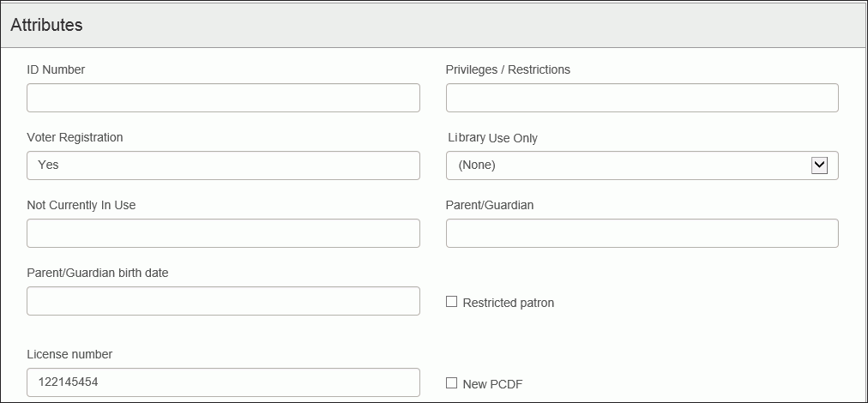Tick the New PCDF checkbox
Screen dimensions: 868x403
452,383
